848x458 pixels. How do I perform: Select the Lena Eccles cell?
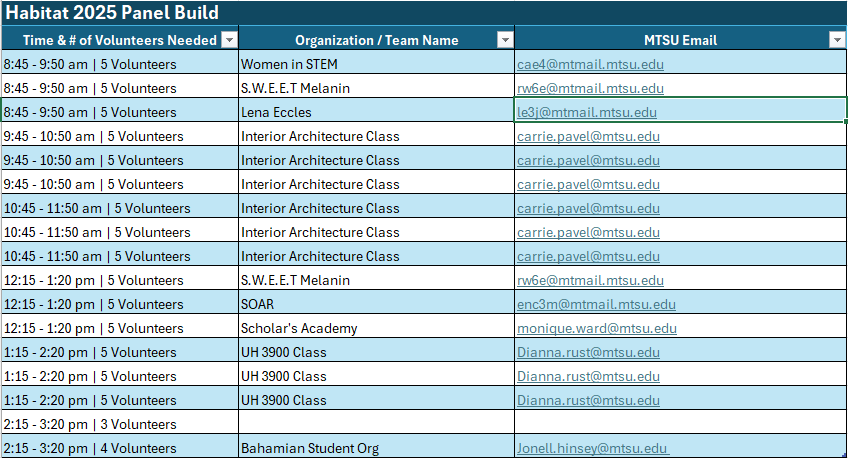[276, 113]
